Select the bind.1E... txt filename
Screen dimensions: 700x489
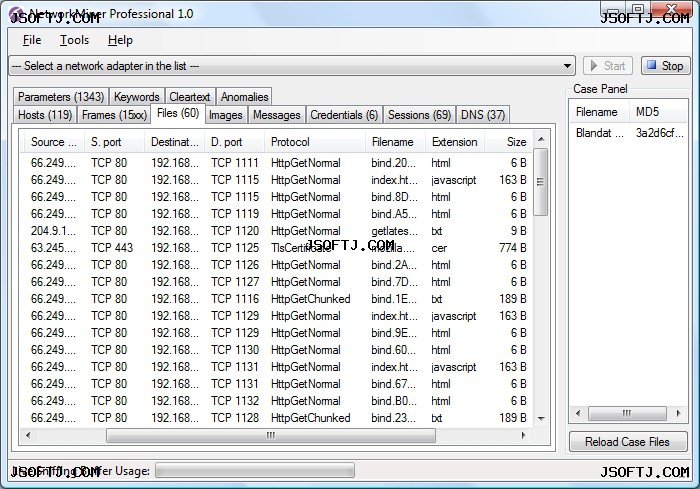point(393,299)
